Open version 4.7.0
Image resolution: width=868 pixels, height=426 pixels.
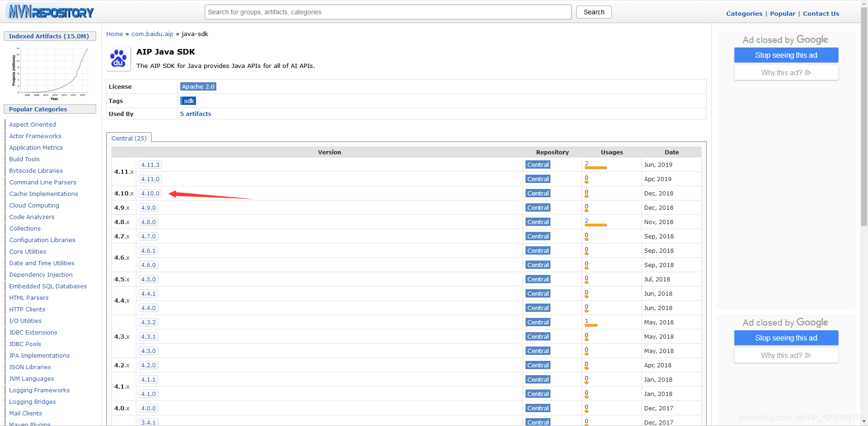click(x=148, y=236)
